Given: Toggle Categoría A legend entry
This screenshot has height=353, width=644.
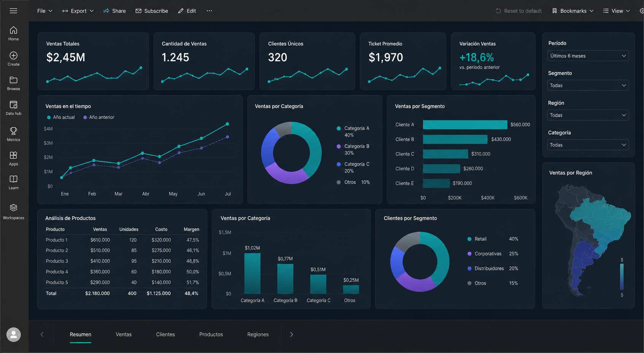Looking at the screenshot, I should (353, 131).
